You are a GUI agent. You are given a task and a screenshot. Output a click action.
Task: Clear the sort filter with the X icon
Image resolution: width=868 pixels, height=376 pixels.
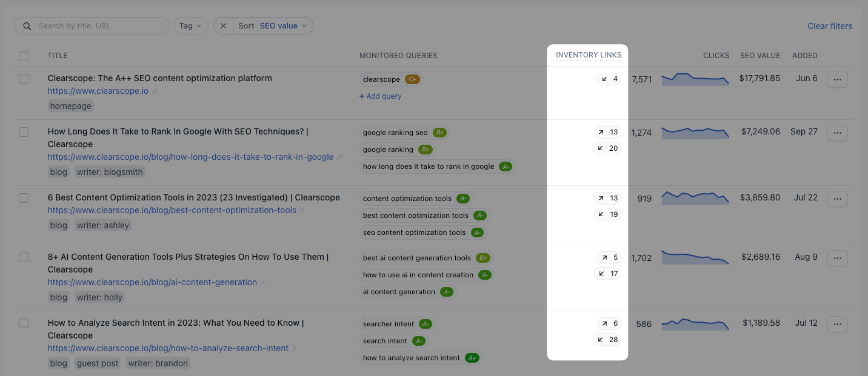click(223, 26)
